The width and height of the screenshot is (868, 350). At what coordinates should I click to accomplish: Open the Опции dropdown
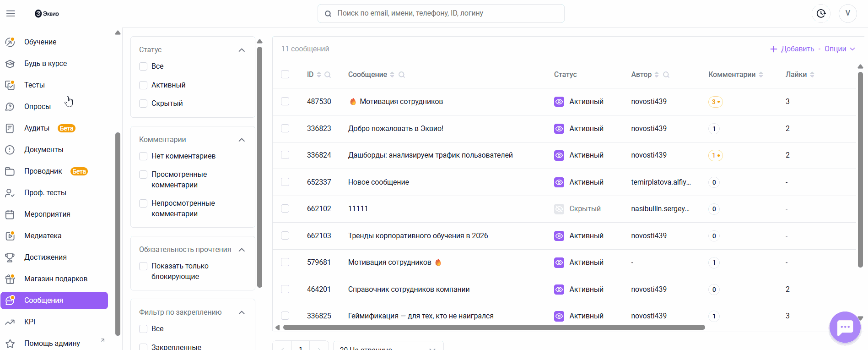(x=840, y=49)
